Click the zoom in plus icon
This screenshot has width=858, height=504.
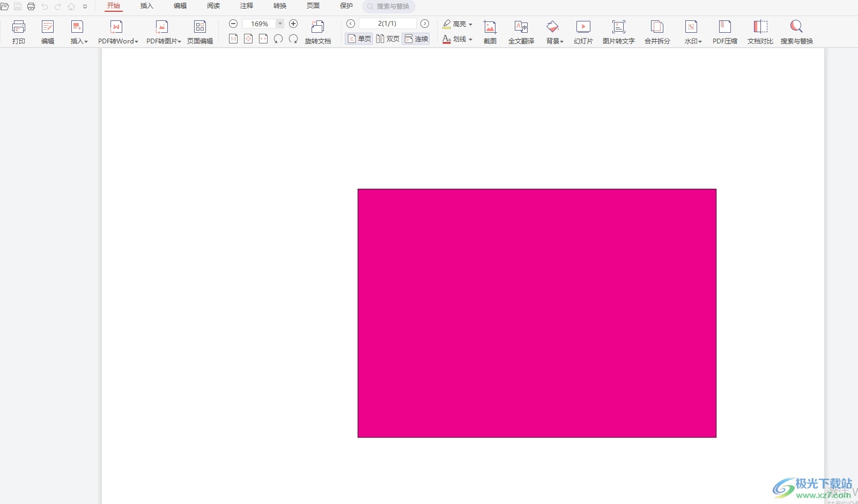pos(293,24)
